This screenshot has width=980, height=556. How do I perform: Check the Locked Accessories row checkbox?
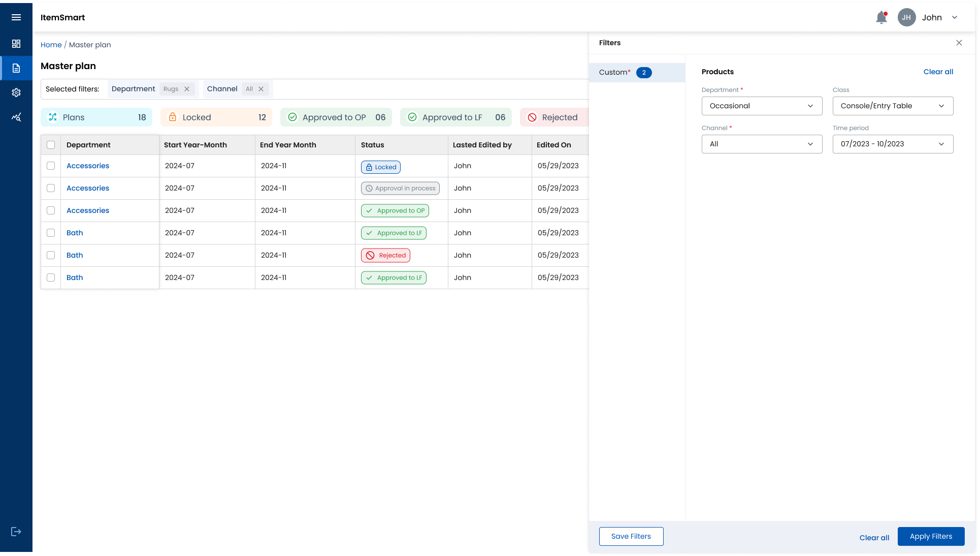click(x=51, y=166)
